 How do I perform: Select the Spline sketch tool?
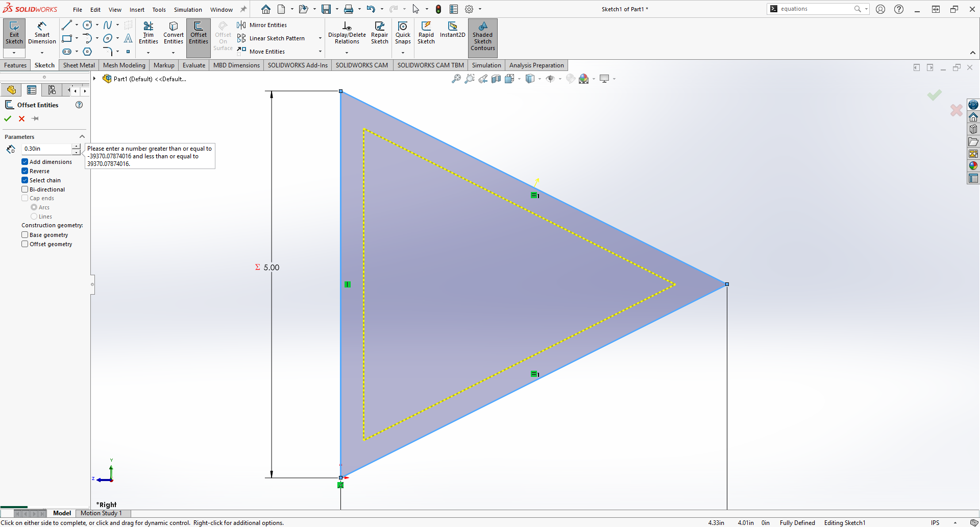point(108,25)
